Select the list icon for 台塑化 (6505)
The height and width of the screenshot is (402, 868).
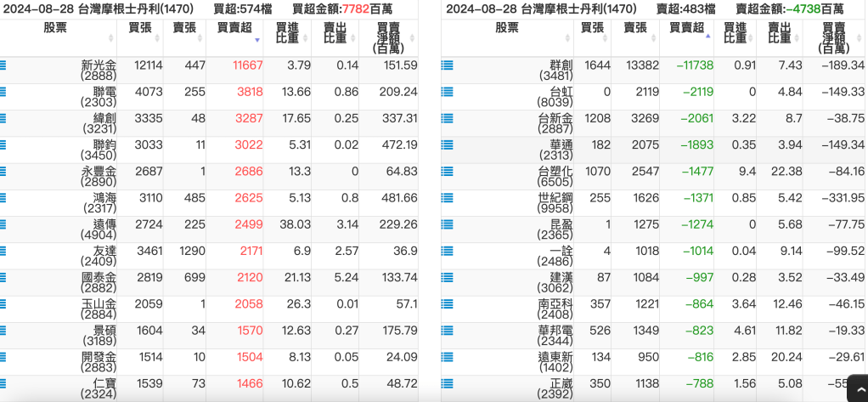pyautogui.click(x=448, y=171)
